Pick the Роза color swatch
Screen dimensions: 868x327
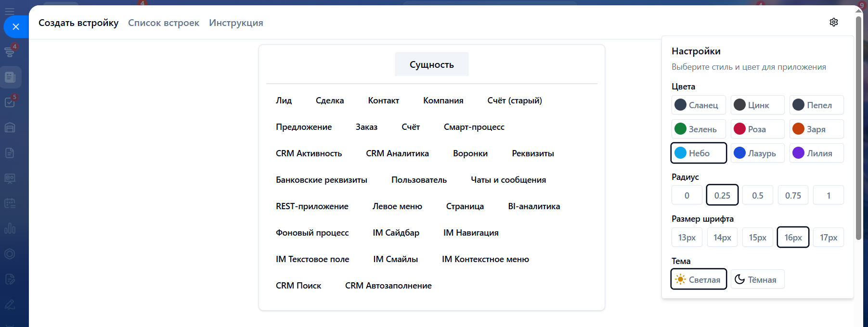coord(757,129)
